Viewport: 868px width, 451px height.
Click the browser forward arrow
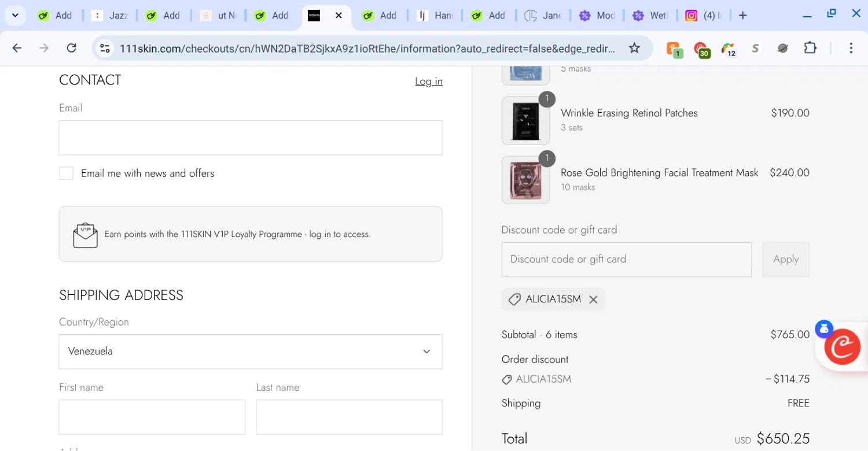(44, 48)
